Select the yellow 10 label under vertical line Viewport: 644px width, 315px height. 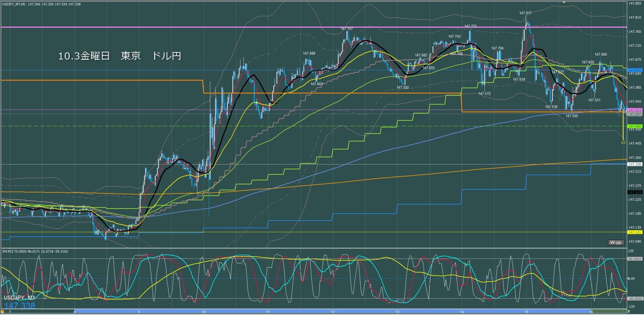(623, 143)
